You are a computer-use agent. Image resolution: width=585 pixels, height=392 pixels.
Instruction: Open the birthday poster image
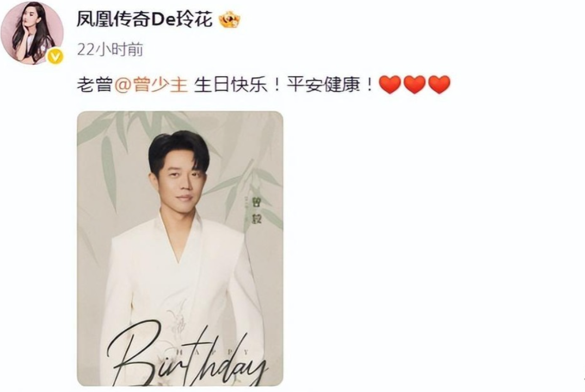[180, 248]
